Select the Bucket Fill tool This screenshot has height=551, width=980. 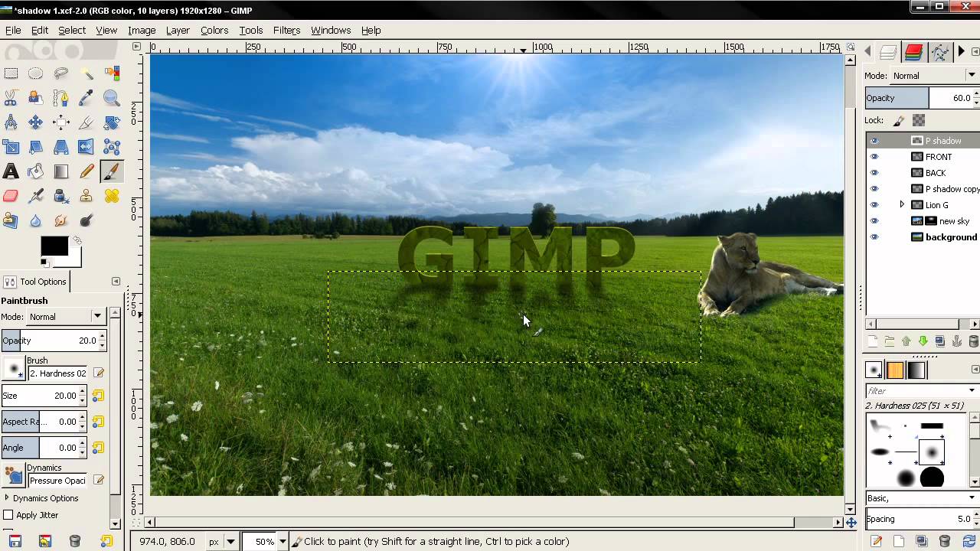(35, 171)
